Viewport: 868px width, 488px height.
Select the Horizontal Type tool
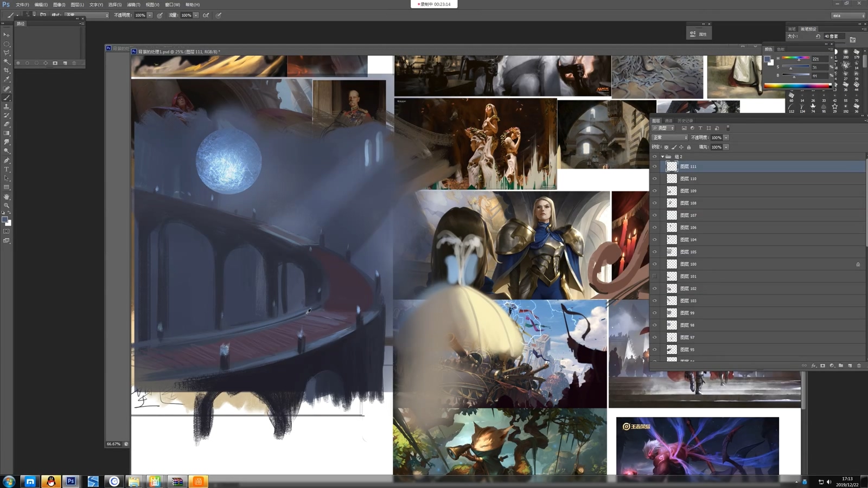pos(7,169)
